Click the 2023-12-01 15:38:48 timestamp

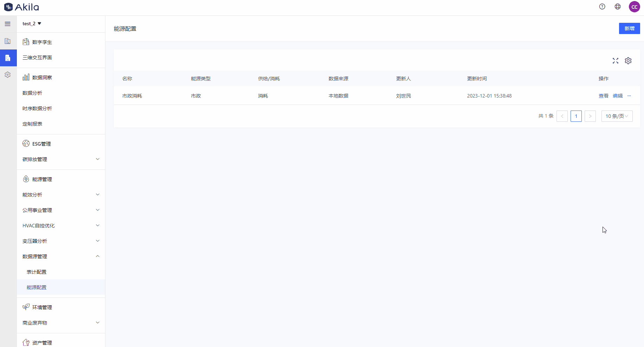pos(489,96)
